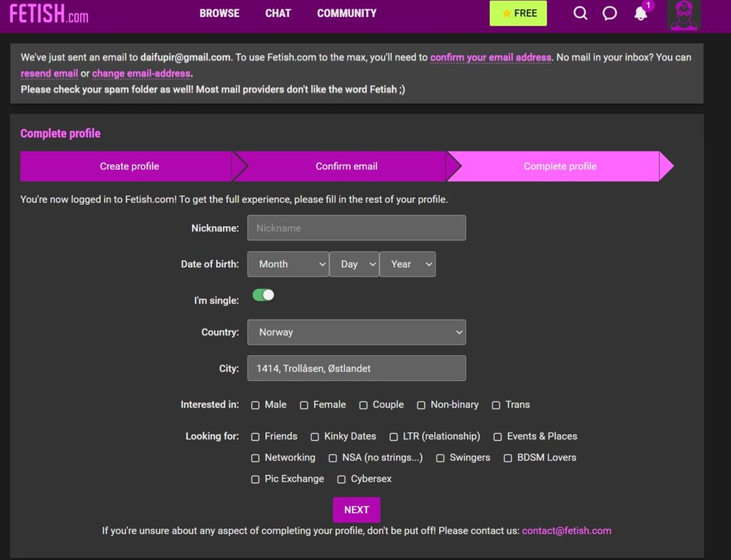Open the chat bubble messages icon
This screenshot has height=560, width=731.
coord(610,14)
